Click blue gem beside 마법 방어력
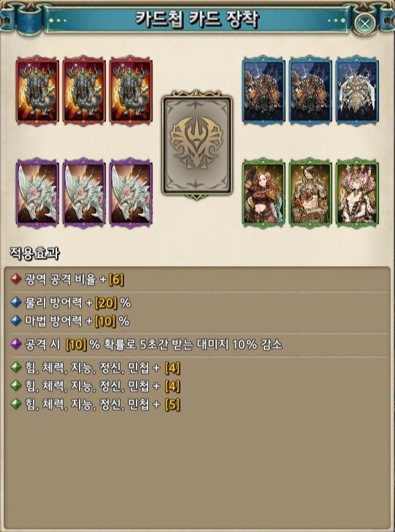 click(15, 321)
